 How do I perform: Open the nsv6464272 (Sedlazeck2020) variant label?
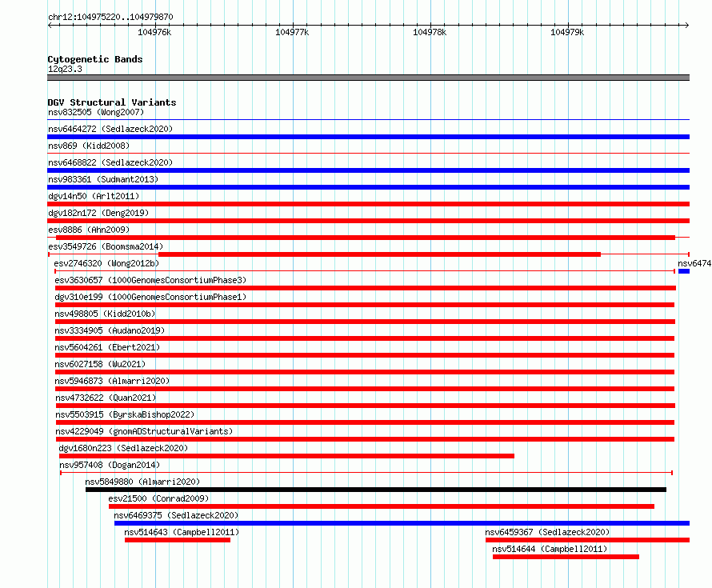coord(110,129)
